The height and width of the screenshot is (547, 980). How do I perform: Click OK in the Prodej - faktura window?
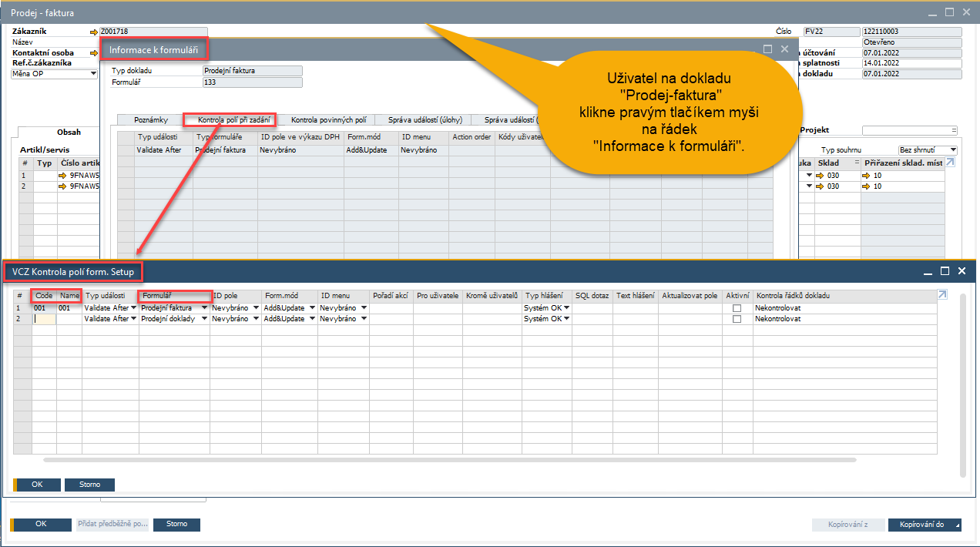point(42,525)
